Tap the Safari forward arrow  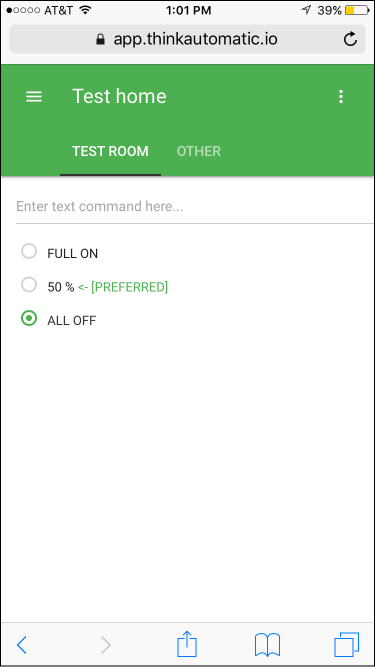[106, 645]
